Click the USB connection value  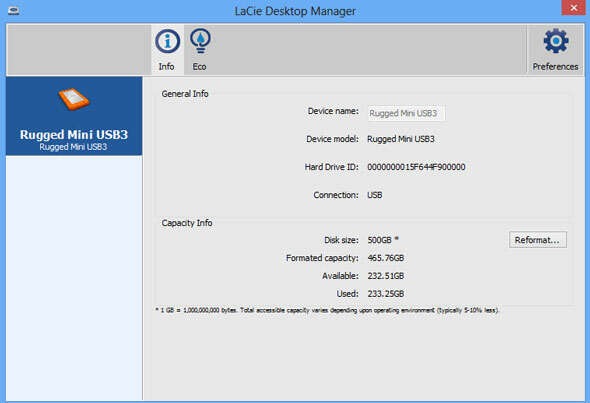click(x=375, y=195)
